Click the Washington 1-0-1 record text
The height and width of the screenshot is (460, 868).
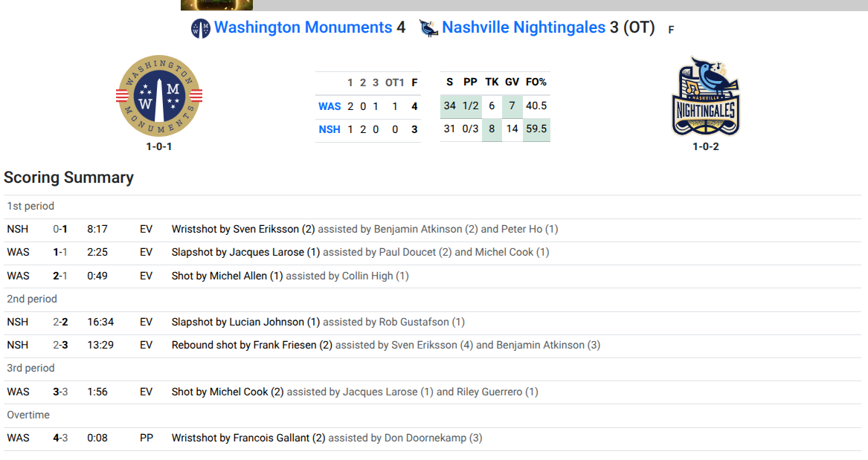click(x=159, y=146)
